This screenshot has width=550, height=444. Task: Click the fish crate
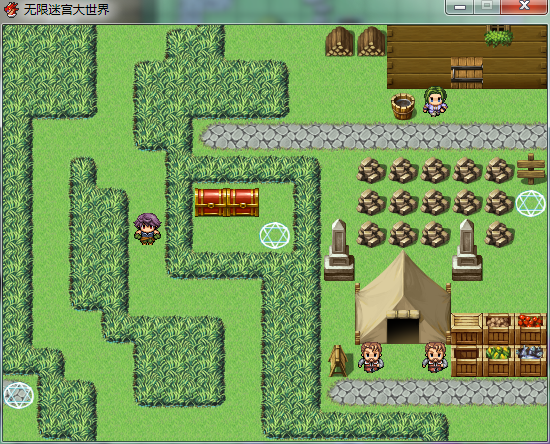[530, 361]
